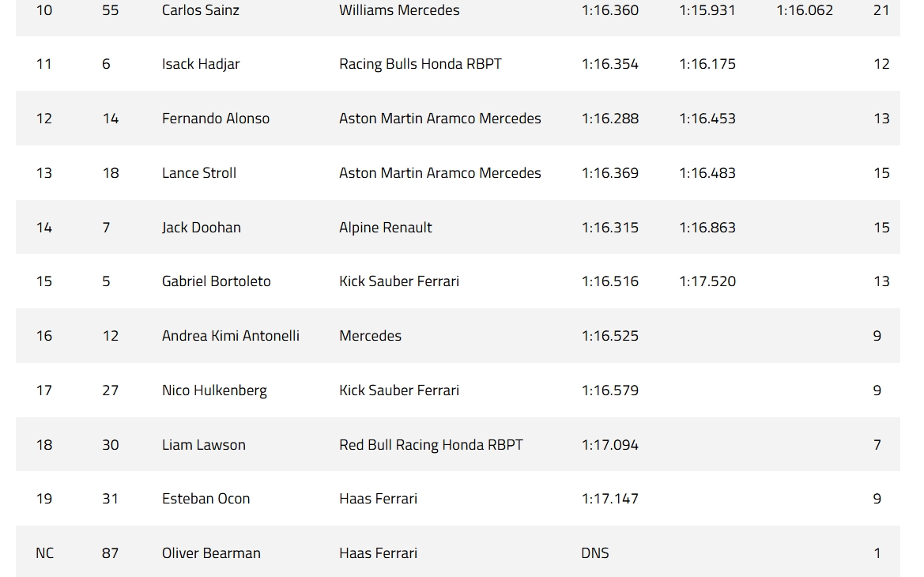Click the 1:17.147 time in Ocon's row
The image size is (924, 577).
point(610,499)
